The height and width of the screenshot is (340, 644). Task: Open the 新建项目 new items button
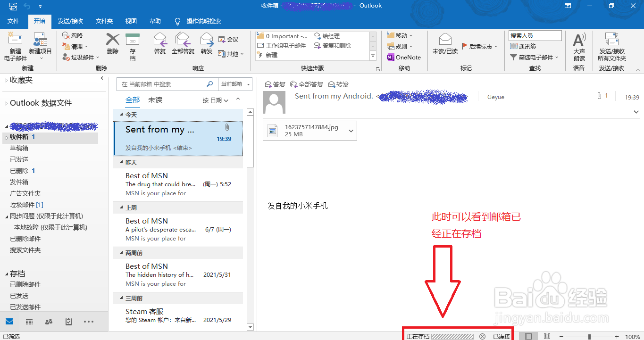tap(40, 47)
